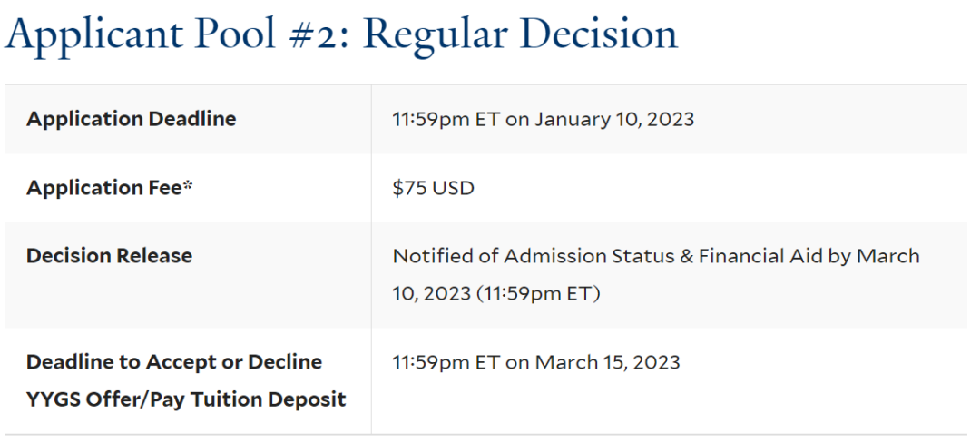This screenshot has height=443, width=980.
Task: Click the "10, 2023" text on the second line
Action: (x=431, y=293)
